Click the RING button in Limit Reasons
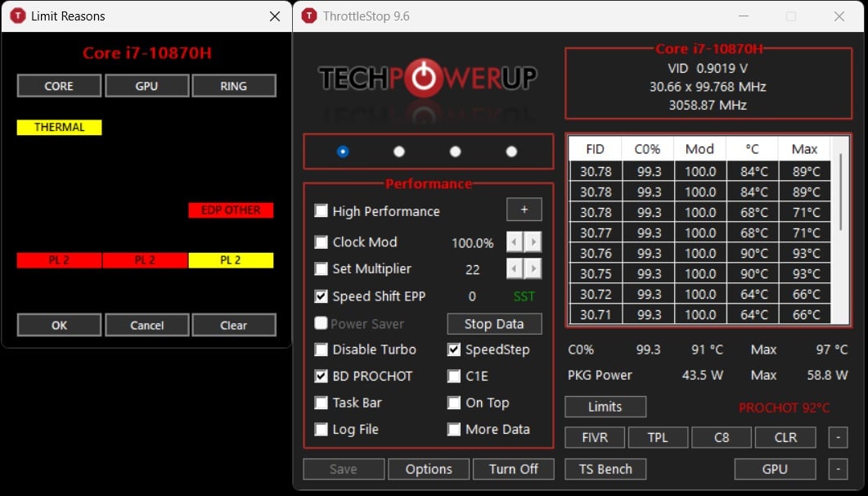This screenshot has width=868, height=496. pyautogui.click(x=234, y=86)
